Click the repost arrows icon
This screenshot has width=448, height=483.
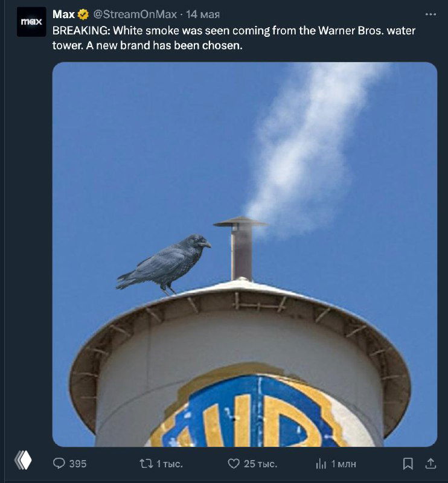coord(146,463)
